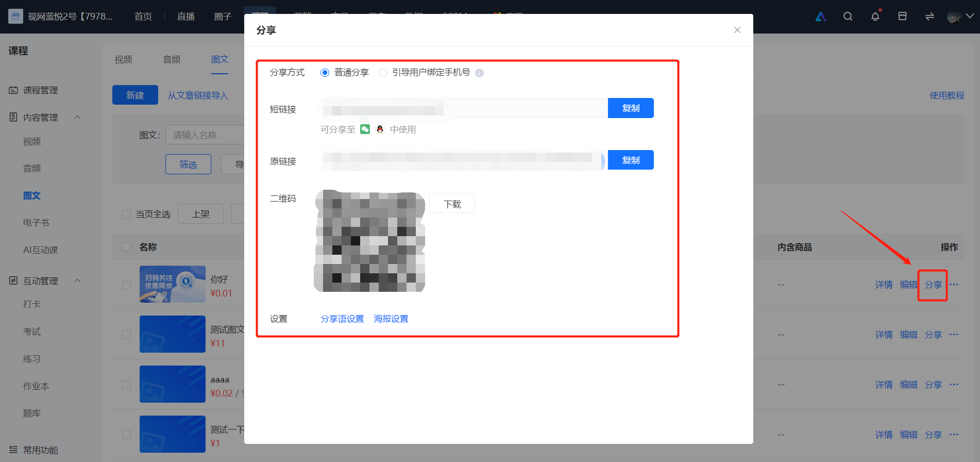Click the WeChat share icon
This screenshot has height=462, width=980.
pyautogui.click(x=365, y=129)
